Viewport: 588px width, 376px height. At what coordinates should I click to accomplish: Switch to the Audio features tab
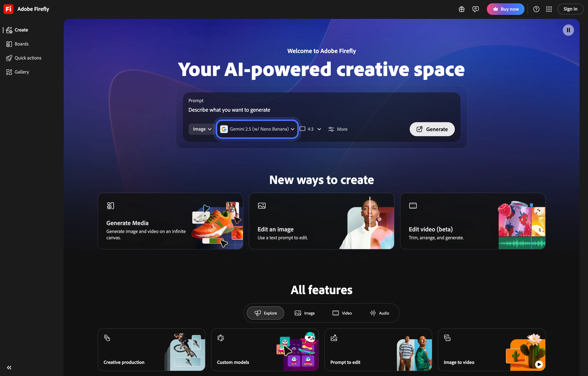point(379,313)
